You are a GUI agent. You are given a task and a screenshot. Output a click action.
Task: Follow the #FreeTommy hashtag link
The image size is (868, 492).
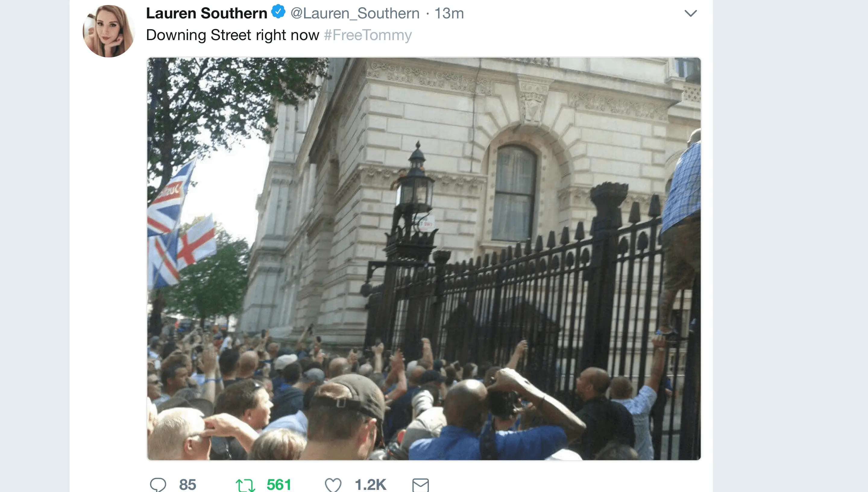click(x=368, y=35)
